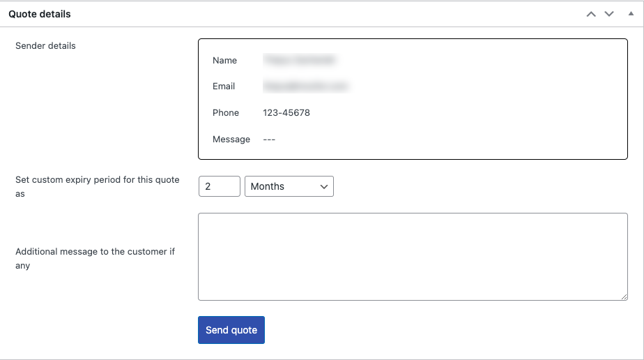Screen dimensions: 644x360
Task: Open the Months unit dropdown
Action: [289, 186]
